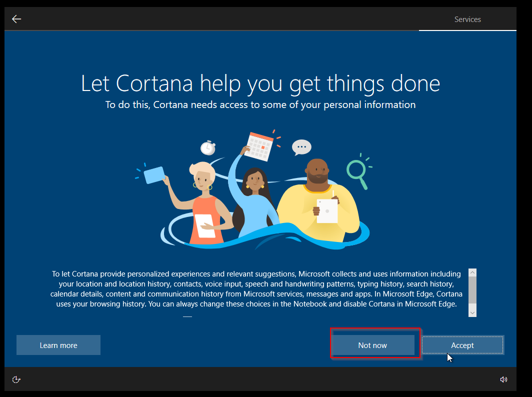Open the volume speaker icon
532x397 pixels.
pyautogui.click(x=503, y=379)
